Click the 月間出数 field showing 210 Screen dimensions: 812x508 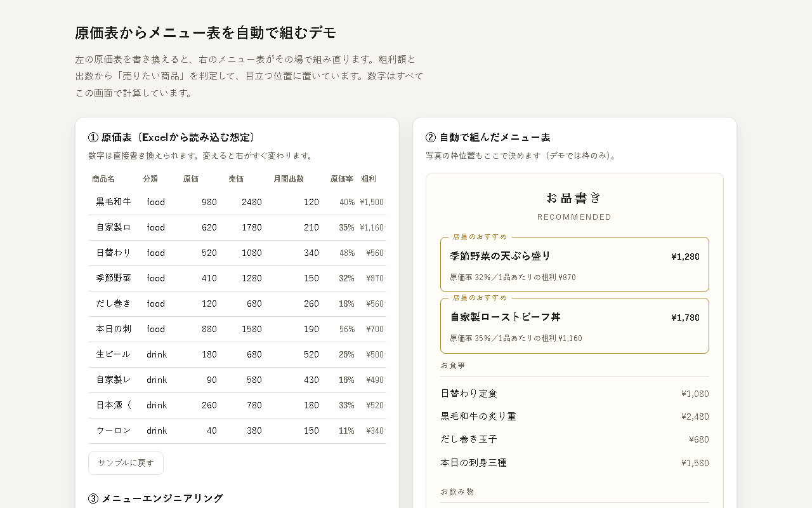pyautogui.click(x=297, y=227)
